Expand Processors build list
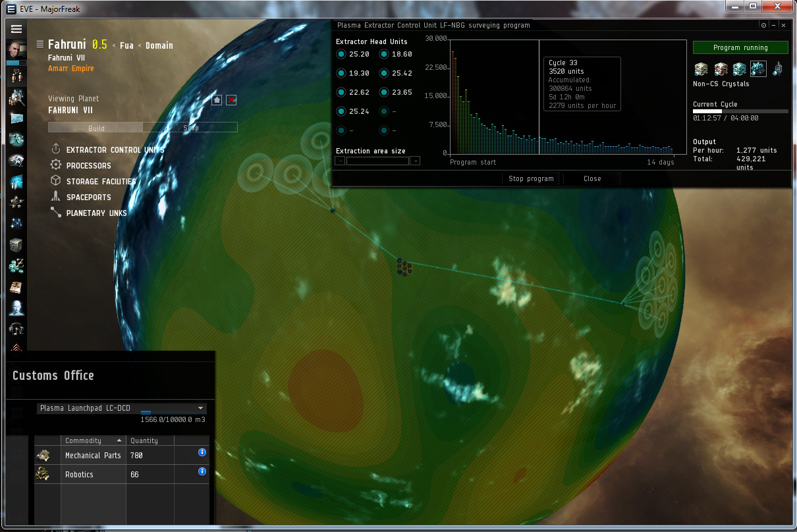This screenshot has width=797, height=532. pos(81,166)
